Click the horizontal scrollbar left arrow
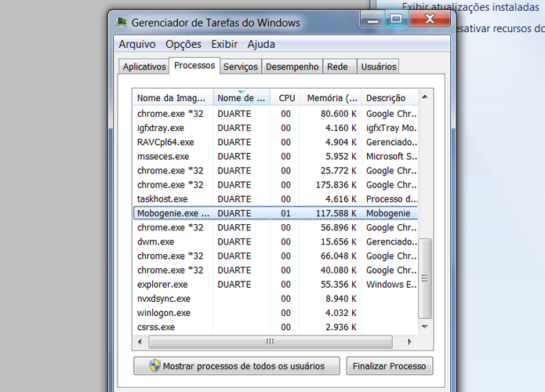The image size is (545, 392). pos(140,342)
